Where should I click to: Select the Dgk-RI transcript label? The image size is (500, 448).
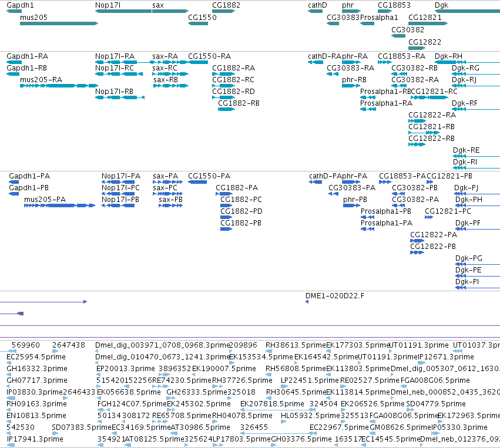(465, 162)
